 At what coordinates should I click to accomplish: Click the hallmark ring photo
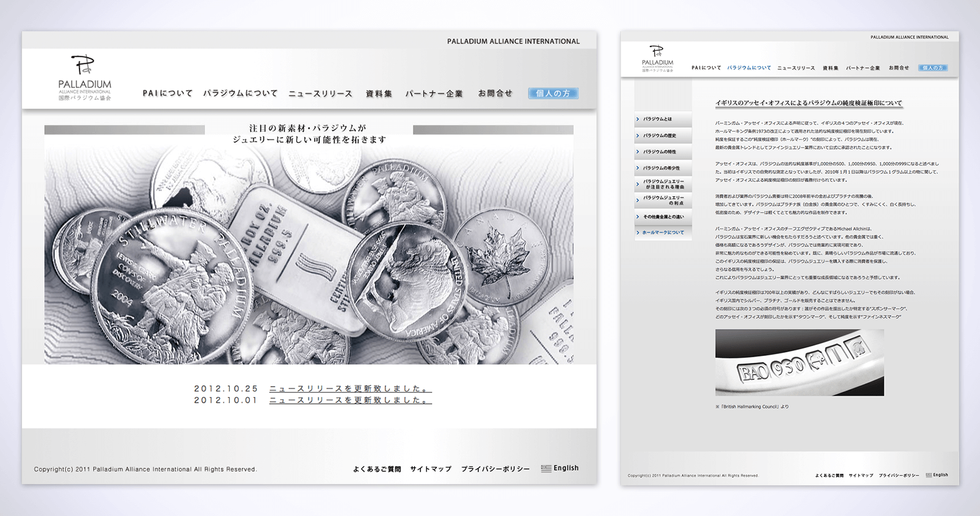(799, 363)
